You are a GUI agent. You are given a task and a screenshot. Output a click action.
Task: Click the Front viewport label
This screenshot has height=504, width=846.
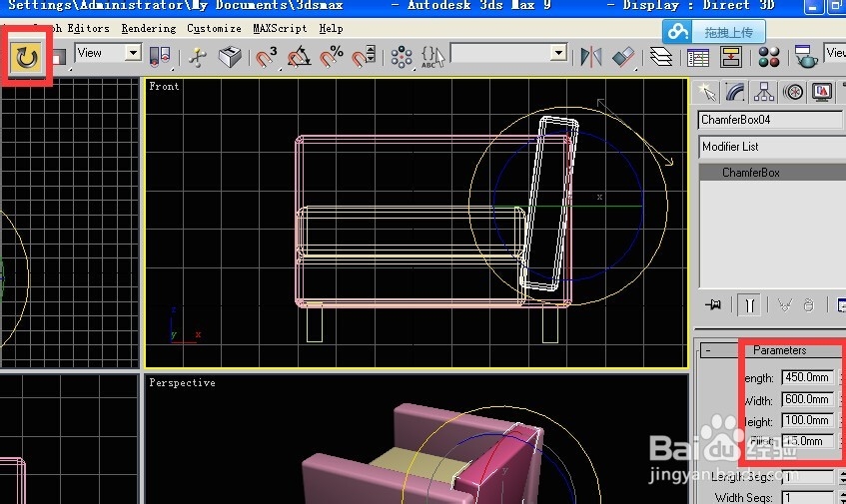pos(164,86)
